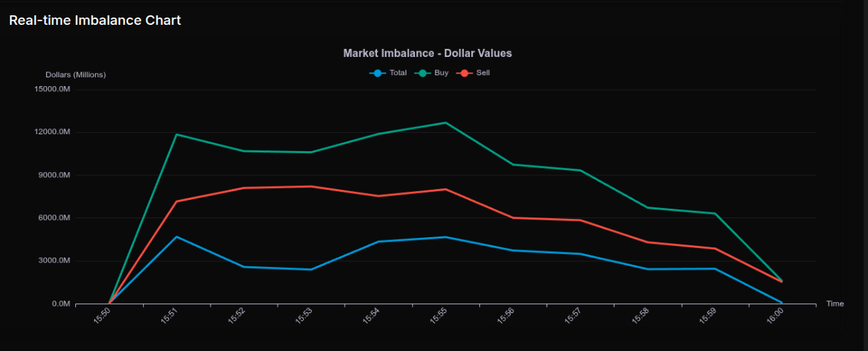Click the green Buy legend marker icon
868x351 pixels.
[x=422, y=73]
